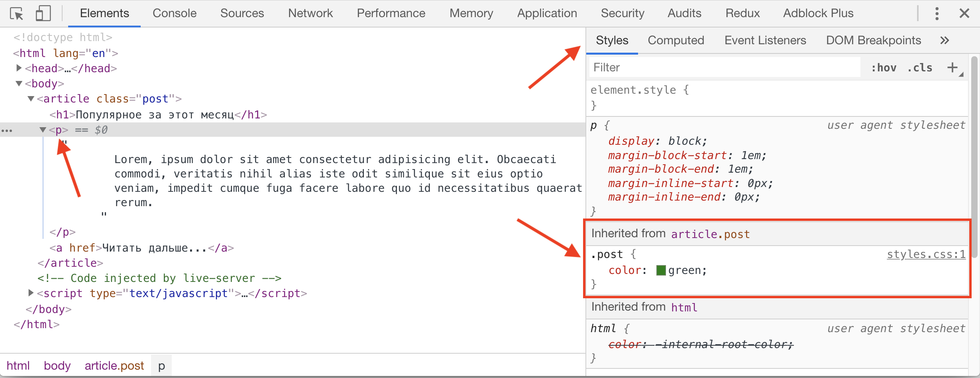The width and height of the screenshot is (980, 378).
Task: Open the Network tab
Action: tap(310, 14)
